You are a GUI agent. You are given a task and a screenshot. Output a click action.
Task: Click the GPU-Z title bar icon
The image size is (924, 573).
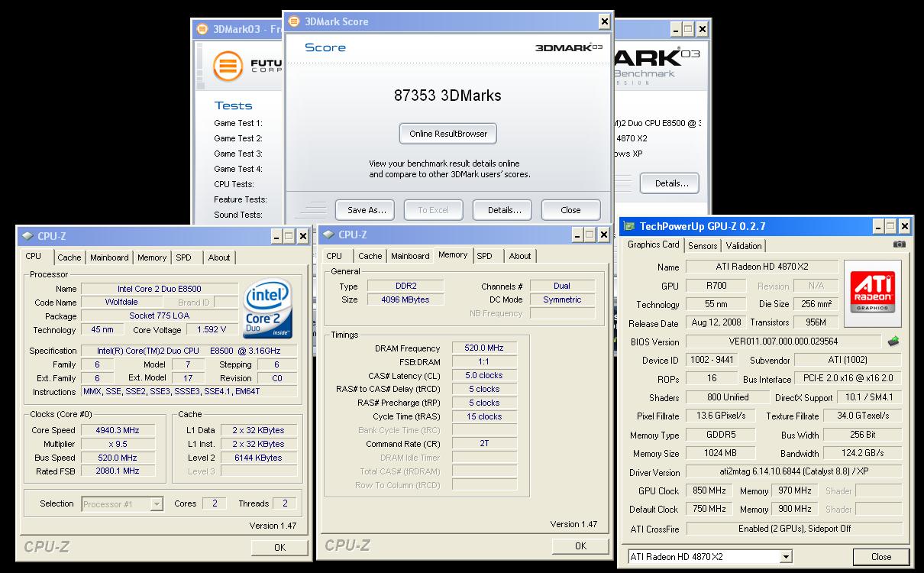(629, 225)
